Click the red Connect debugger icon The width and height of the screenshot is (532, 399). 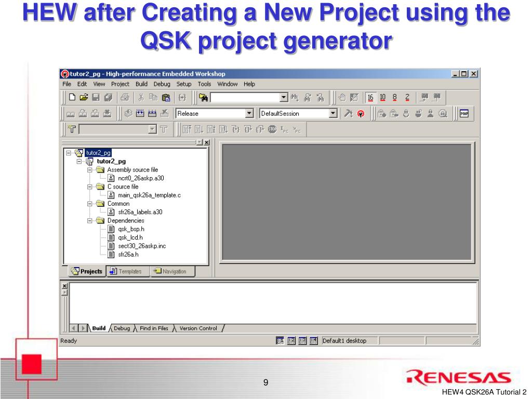click(x=361, y=114)
